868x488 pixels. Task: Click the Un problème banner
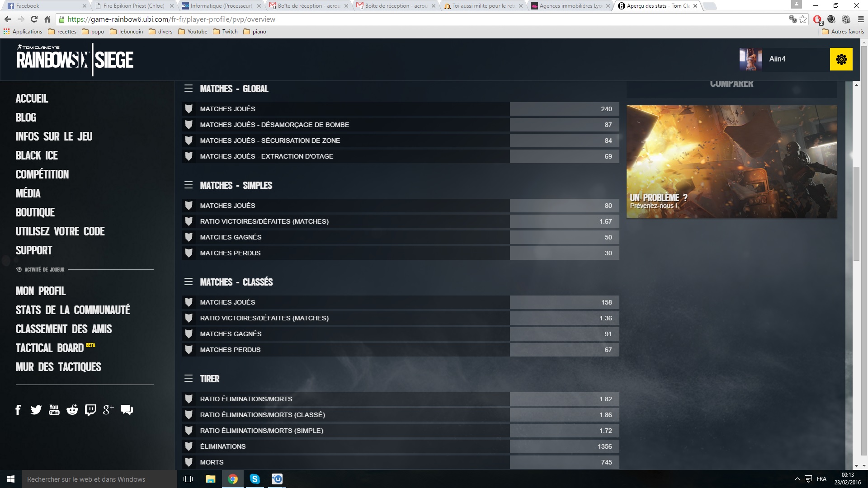[731, 162]
